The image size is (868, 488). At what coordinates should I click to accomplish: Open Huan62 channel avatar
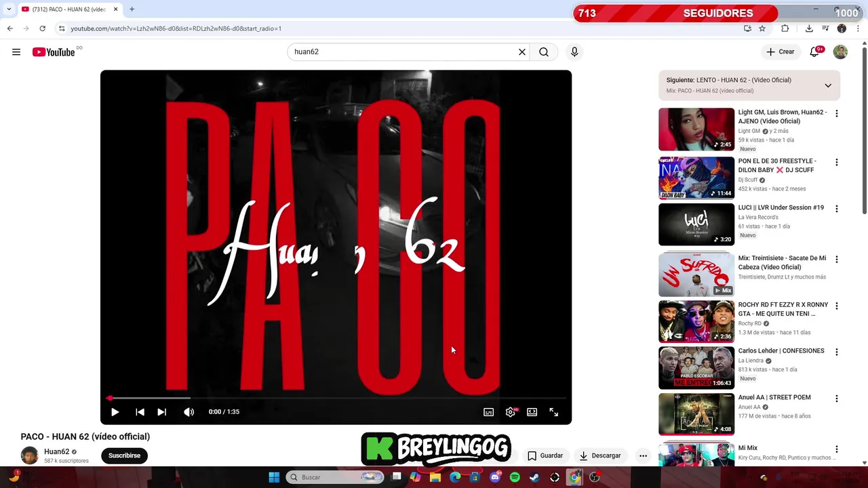30,455
